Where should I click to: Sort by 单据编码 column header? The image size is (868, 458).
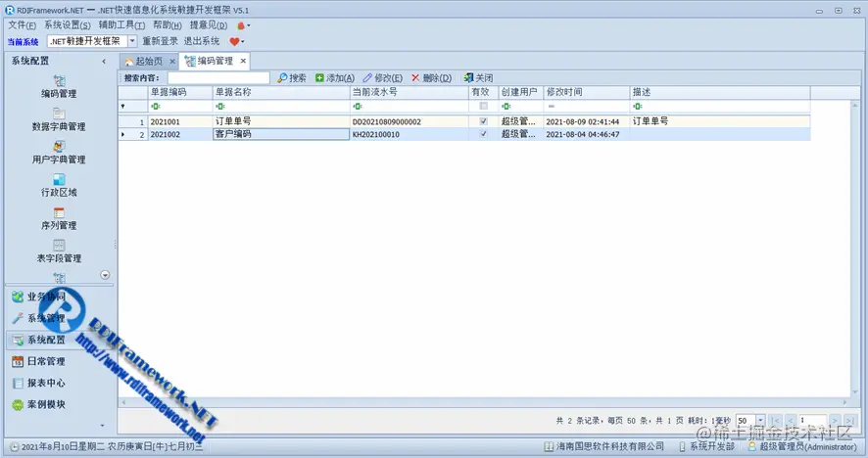(x=180, y=92)
